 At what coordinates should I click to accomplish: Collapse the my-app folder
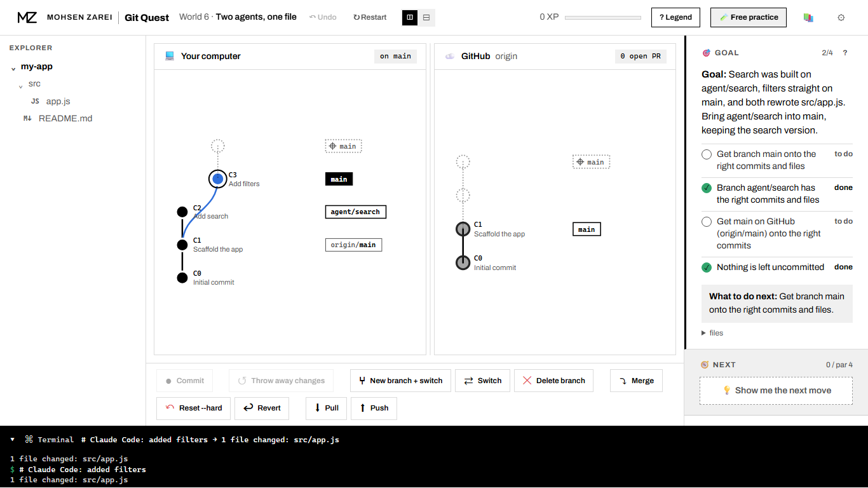pyautogui.click(x=13, y=67)
